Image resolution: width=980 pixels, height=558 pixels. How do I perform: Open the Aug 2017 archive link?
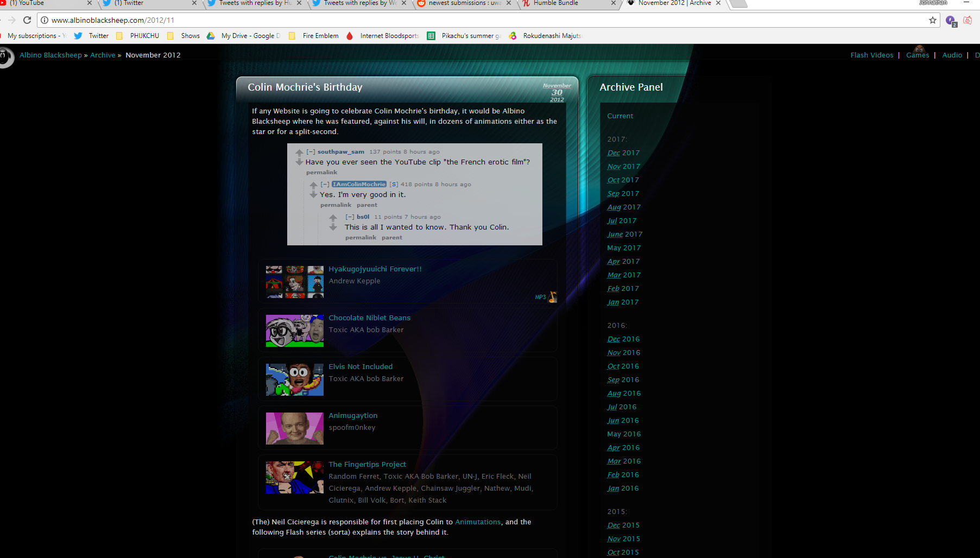tap(624, 207)
